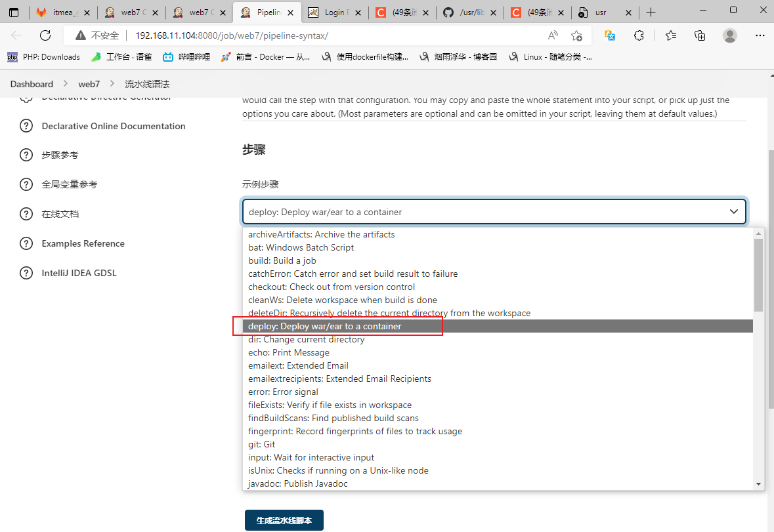The height and width of the screenshot is (532, 774).
Task: Select cleanWs: Delete workspace option
Action: [x=498, y=300]
